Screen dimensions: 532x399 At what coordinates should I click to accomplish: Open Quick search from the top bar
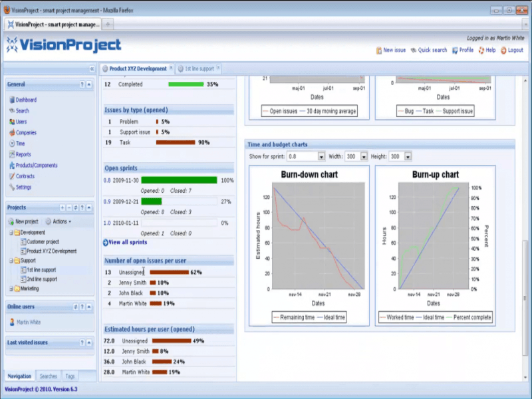(428, 50)
